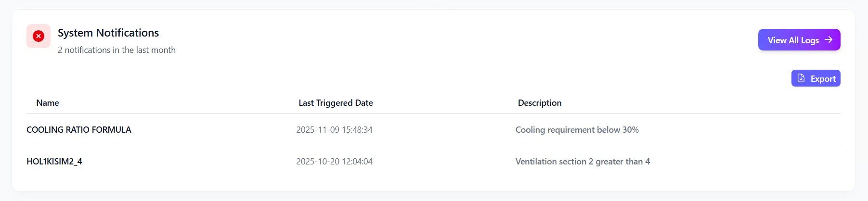This screenshot has width=868, height=201.
Task: Click the '2 notifications in the last month' subtitle
Action: (x=117, y=50)
